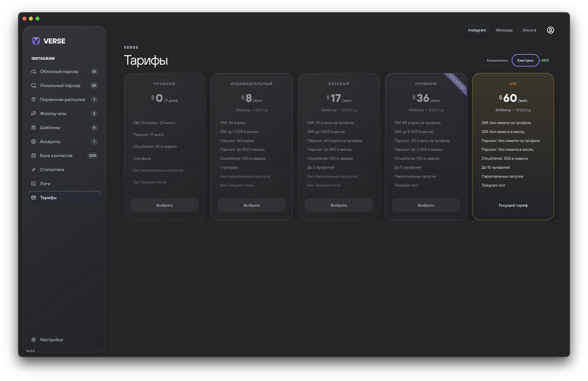The image size is (588, 381).
Task: Click the 21 badge on Облачный парсер
Action: coord(94,71)
